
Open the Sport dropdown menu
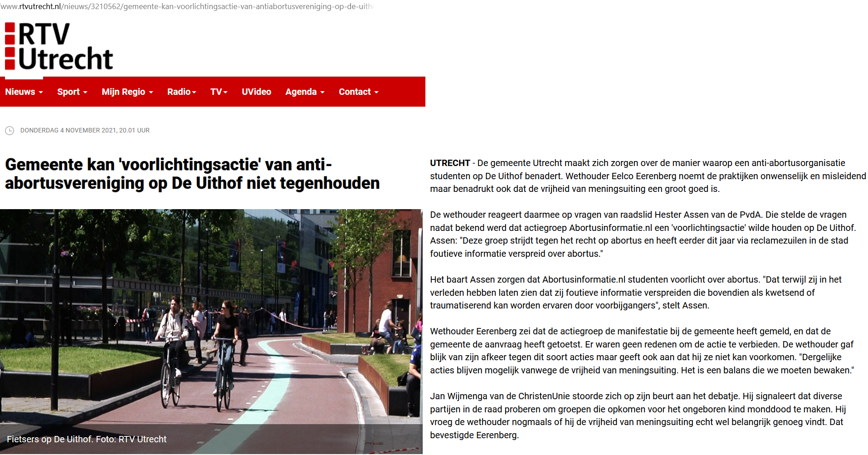tap(72, 92)
